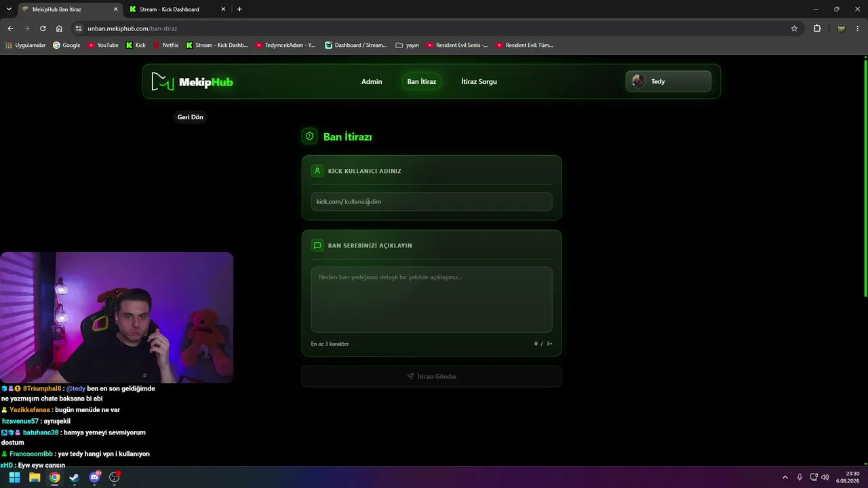Open the Stream - Kick Dashb... bookmark

[217, 45]
